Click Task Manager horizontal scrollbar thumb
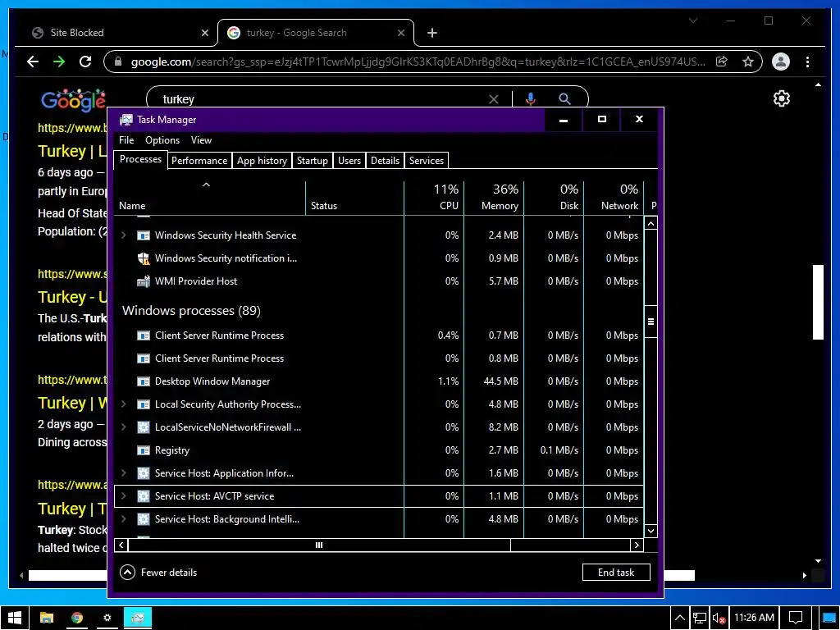Image resolution: width=840 pixels, height=630 pixels. (319, 546)
